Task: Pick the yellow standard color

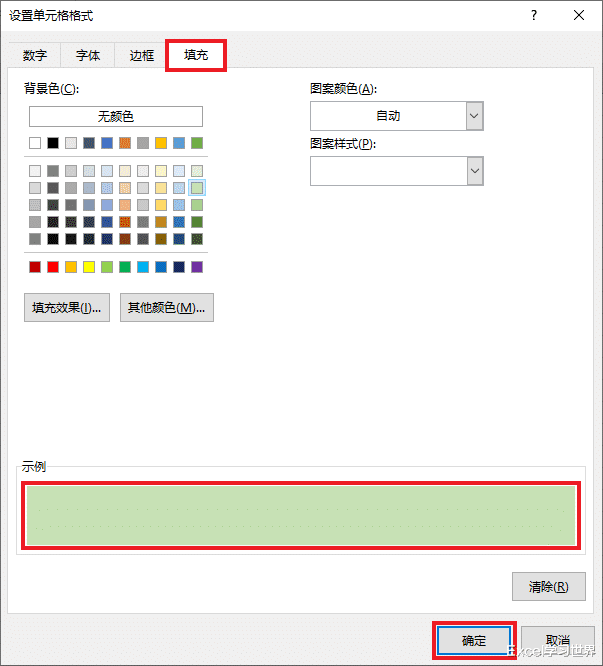Action: 89,267
